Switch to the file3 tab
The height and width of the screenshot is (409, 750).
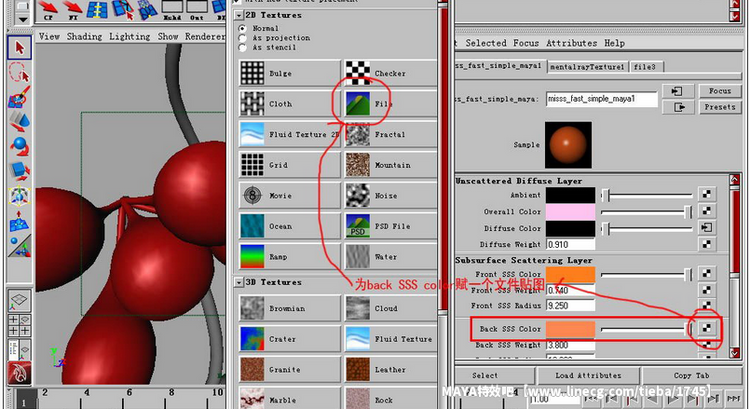[645, 67]
